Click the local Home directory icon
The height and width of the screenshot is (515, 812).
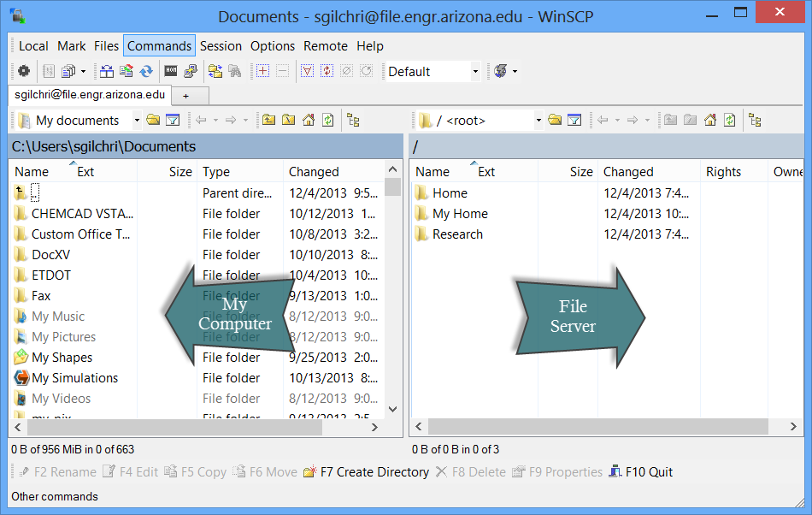[x=308, y=121]
